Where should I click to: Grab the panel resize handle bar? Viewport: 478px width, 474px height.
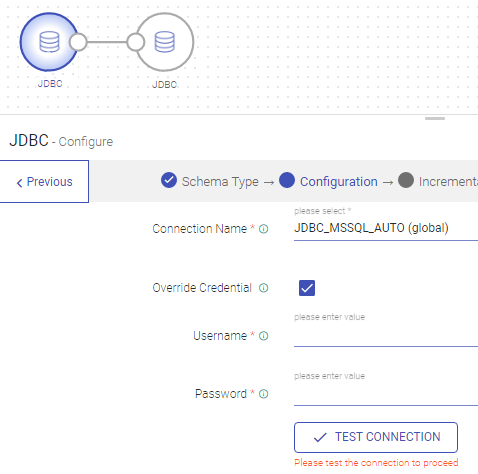[x=435, y=119]
